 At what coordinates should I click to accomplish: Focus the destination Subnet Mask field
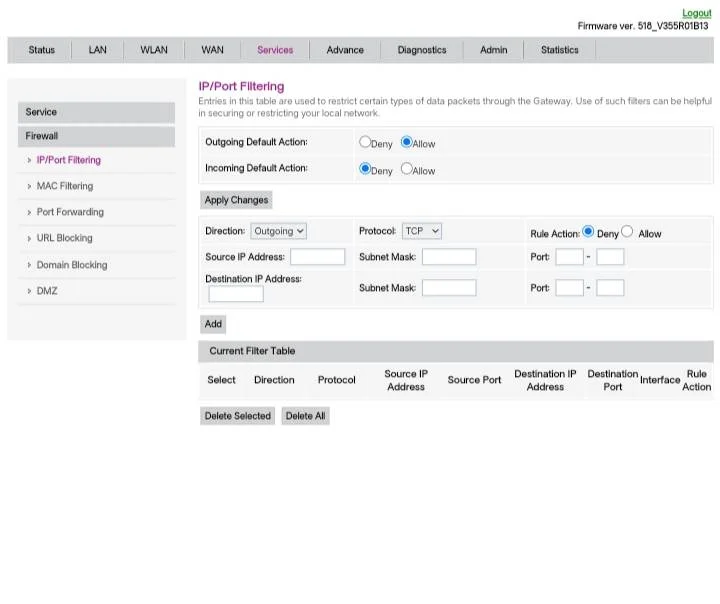(449, 288)
